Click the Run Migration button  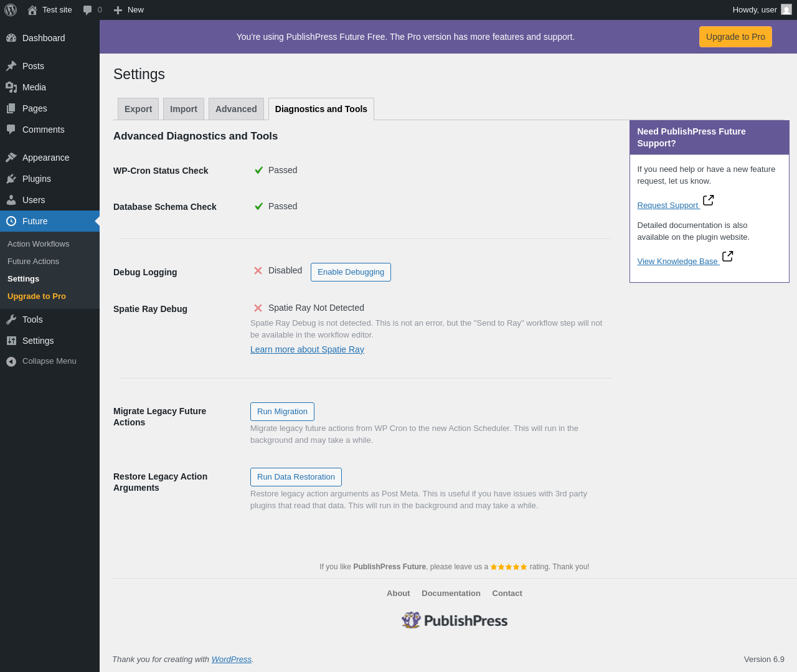[282, 412]
